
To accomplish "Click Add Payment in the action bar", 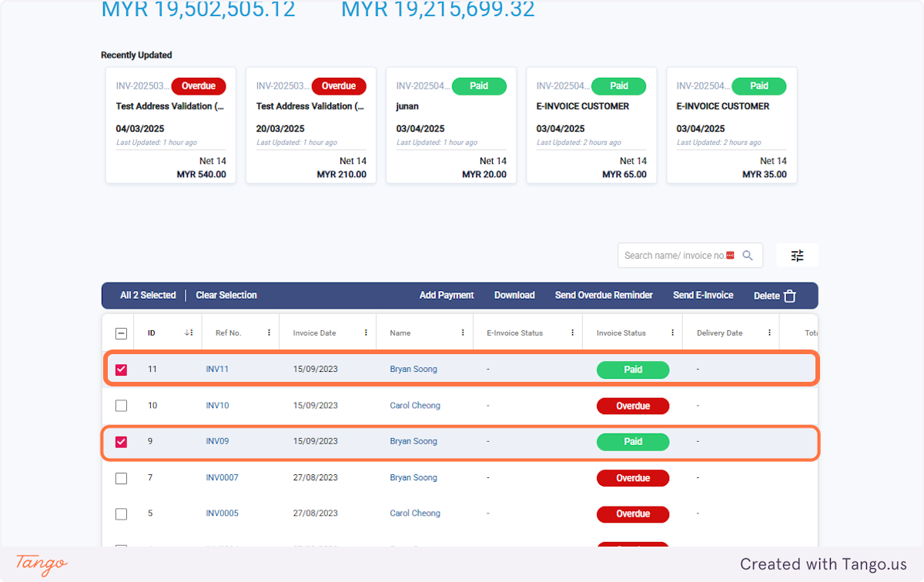I will pos(447,295).
